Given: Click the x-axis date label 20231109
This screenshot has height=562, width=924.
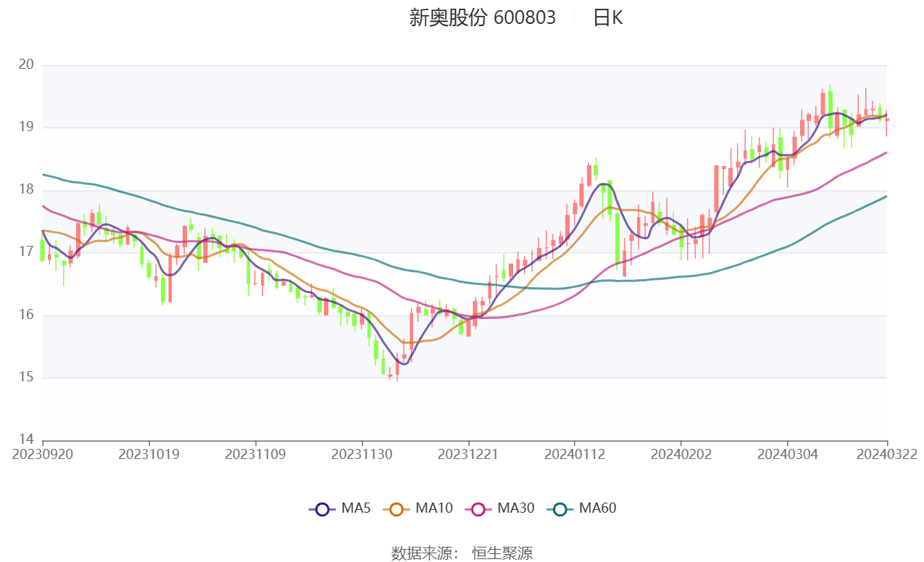Looking at the screenshot, I should tap(256, 455).
